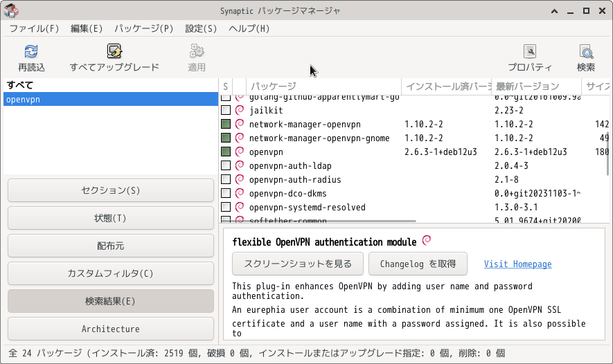Click the Upgrade All (すべてアップグレード) icon
The width and height of the screenshot is (613, 364).
click(x=114, y=52)
